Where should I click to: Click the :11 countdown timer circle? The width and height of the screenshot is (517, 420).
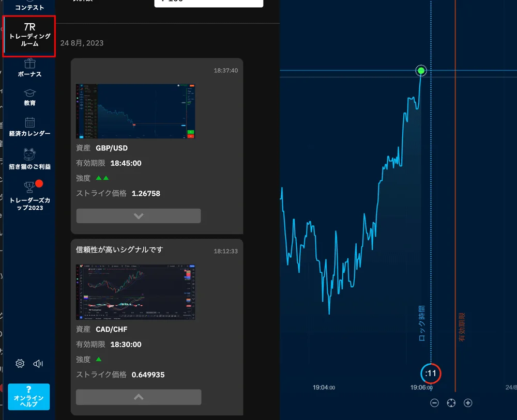click(x=431, y=373)
